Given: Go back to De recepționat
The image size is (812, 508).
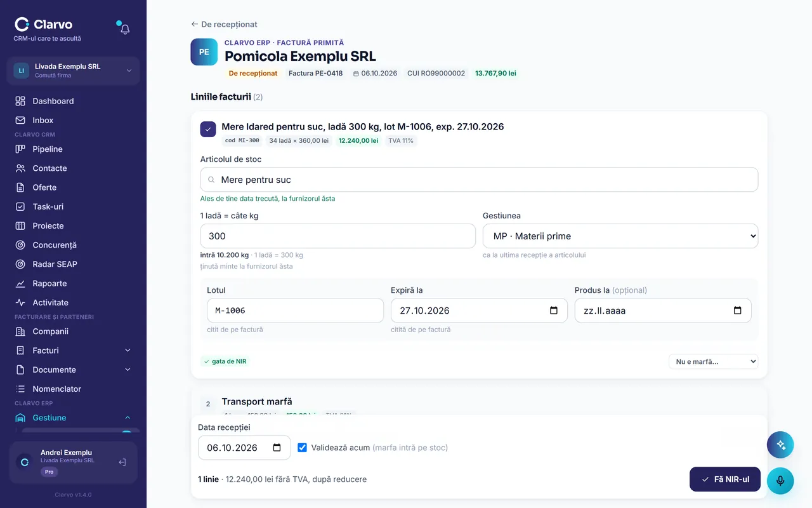Looking at the screenshot, I should 224,24.
